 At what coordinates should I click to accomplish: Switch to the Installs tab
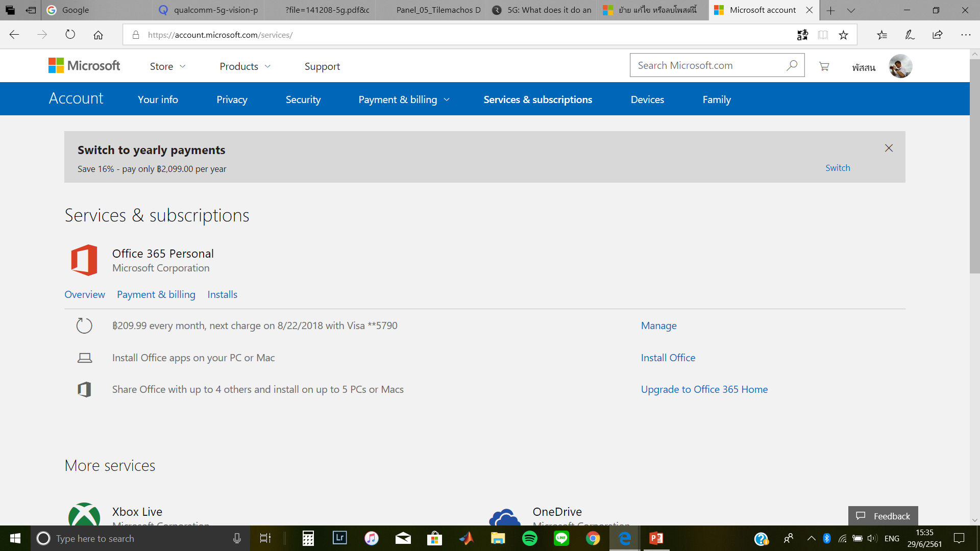222,294
